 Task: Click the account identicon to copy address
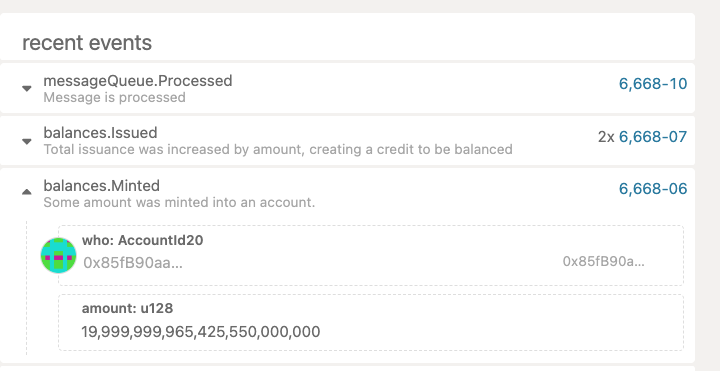58,255
